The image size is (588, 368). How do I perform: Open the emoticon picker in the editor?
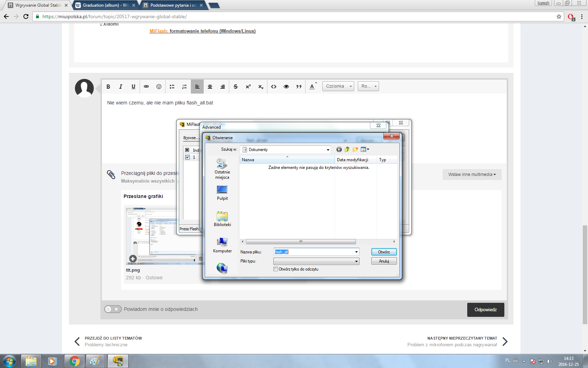159,87
